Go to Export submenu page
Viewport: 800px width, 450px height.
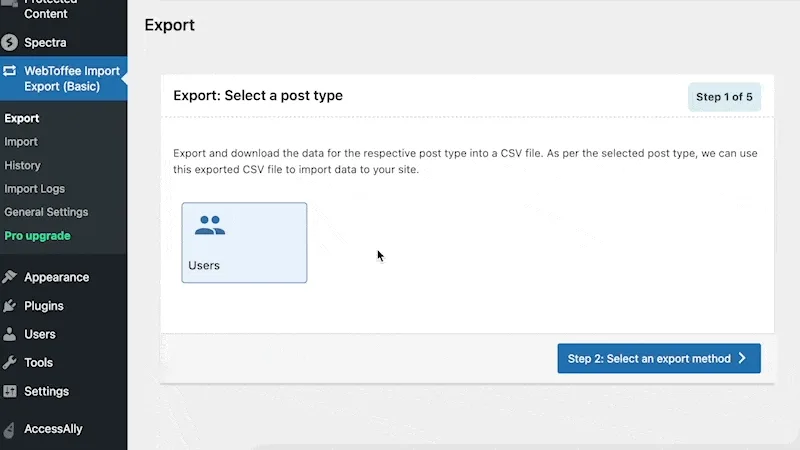[22, 118]
